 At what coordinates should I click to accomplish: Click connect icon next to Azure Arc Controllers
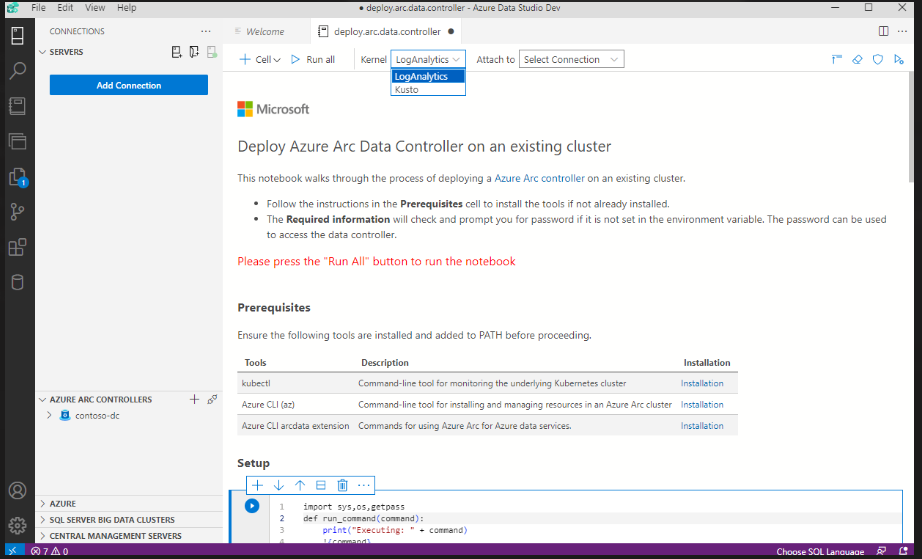[x=212, y=400]
